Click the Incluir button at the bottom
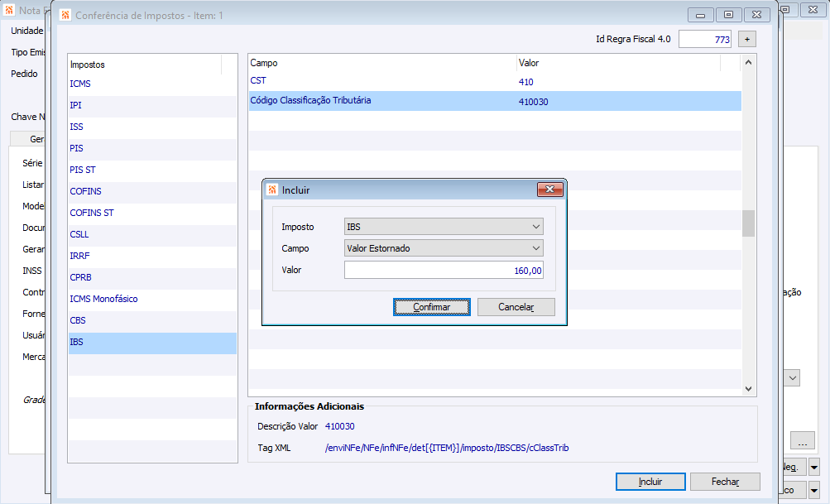Image resolution: width=830 pixels, height=504 pixels. [x=650, y=482]
